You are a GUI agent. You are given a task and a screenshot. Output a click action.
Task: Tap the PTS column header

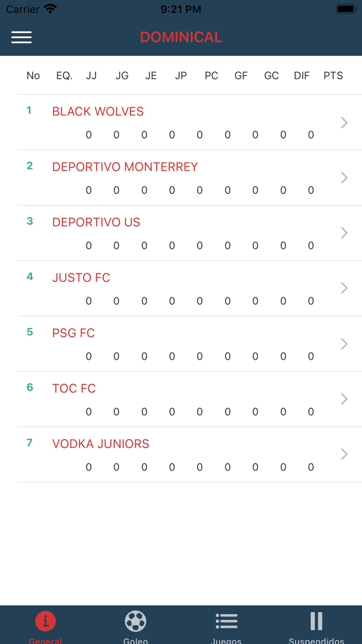(333, 76)
